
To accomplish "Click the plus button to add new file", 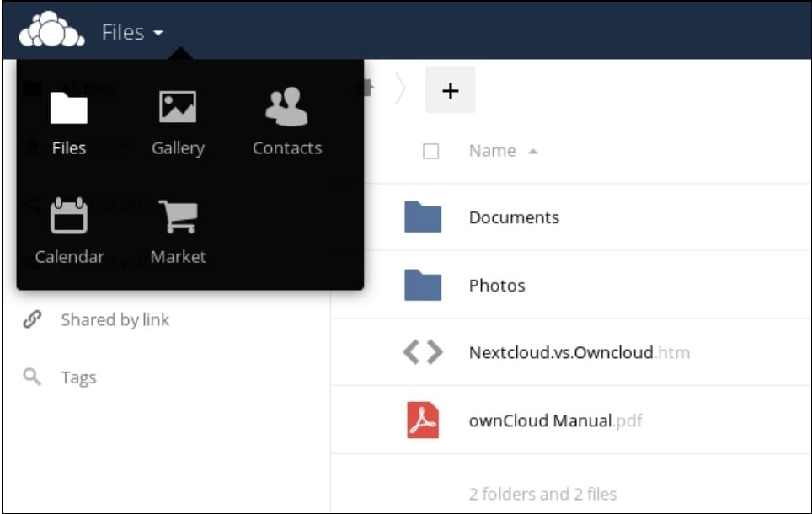I will coord(451,90).
